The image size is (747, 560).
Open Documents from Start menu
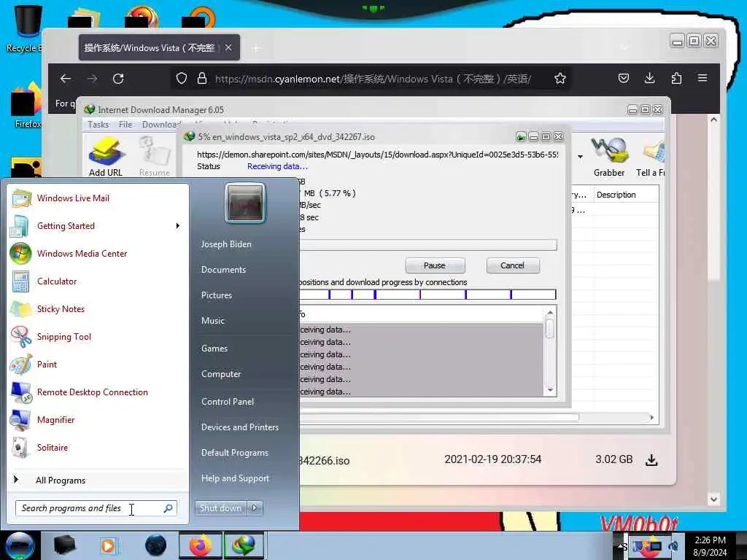point(223,270)
